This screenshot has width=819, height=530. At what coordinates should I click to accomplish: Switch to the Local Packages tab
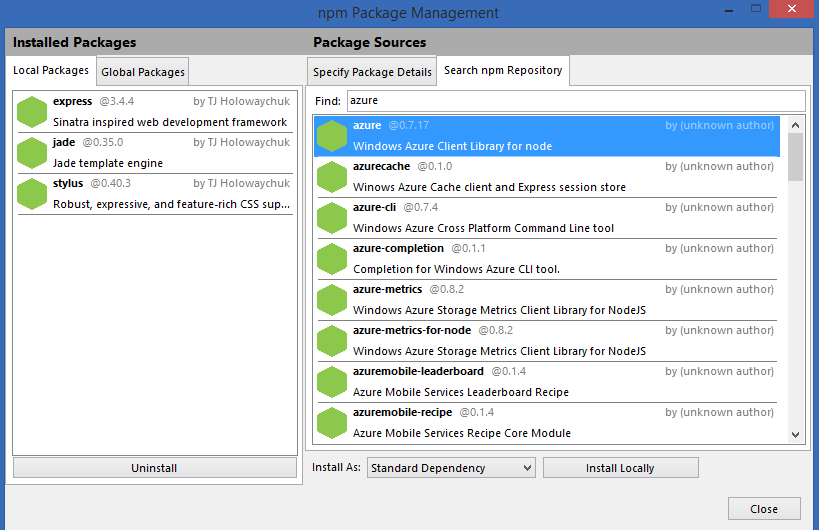pos(51,70)
